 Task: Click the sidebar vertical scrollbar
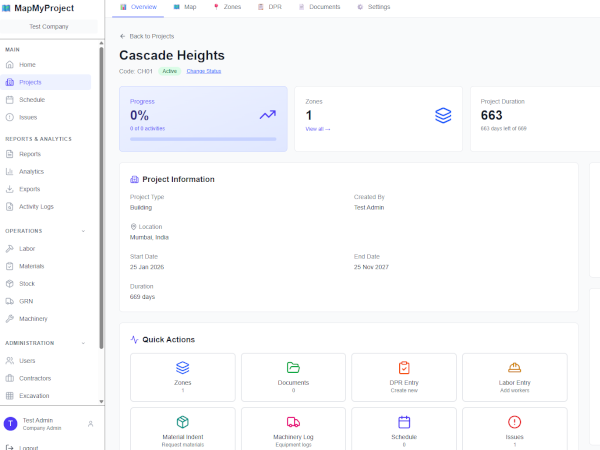click(101, 197)
